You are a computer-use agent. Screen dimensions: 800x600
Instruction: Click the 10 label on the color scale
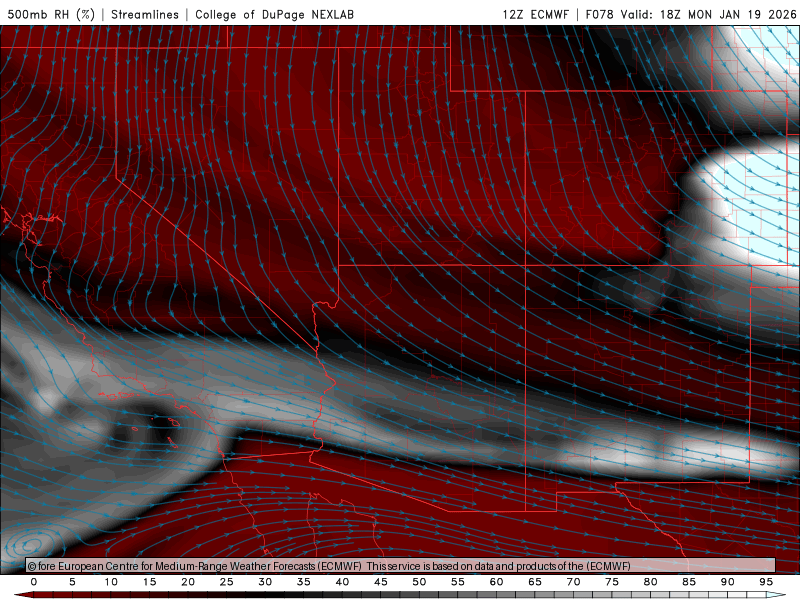tap(111, 582)
